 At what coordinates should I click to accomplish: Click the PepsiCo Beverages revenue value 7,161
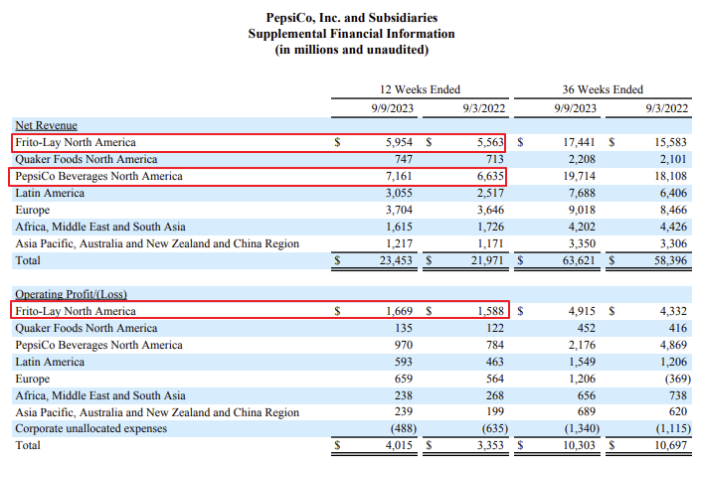[399, 176]
